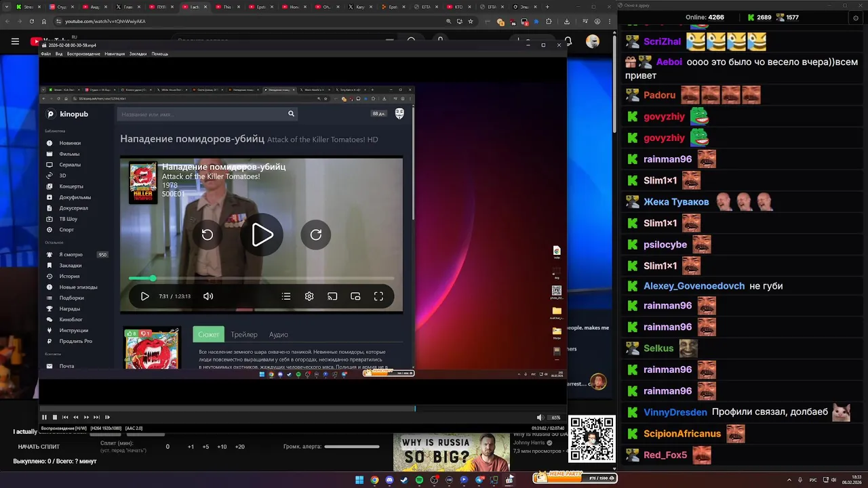This screenshot has width=868, height=488.
Task: Click the kinopub search field
Action: 202,114
